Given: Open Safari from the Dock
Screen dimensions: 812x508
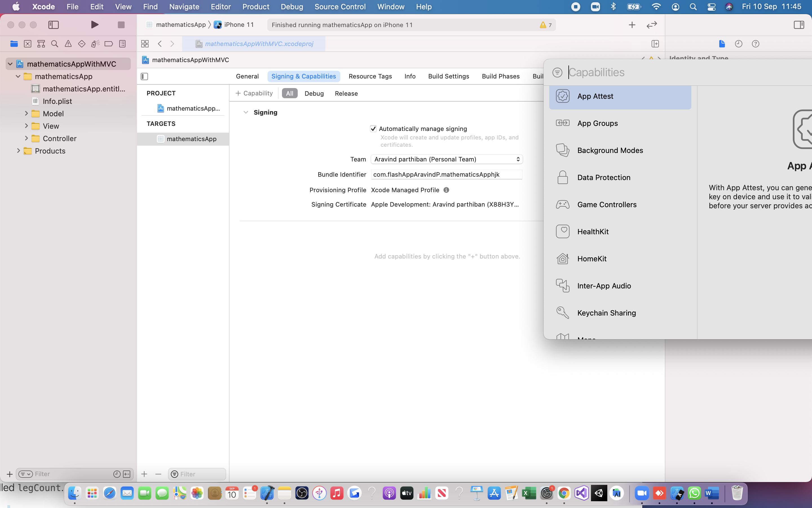Looking at the screenshot, I should click(110, 493).
